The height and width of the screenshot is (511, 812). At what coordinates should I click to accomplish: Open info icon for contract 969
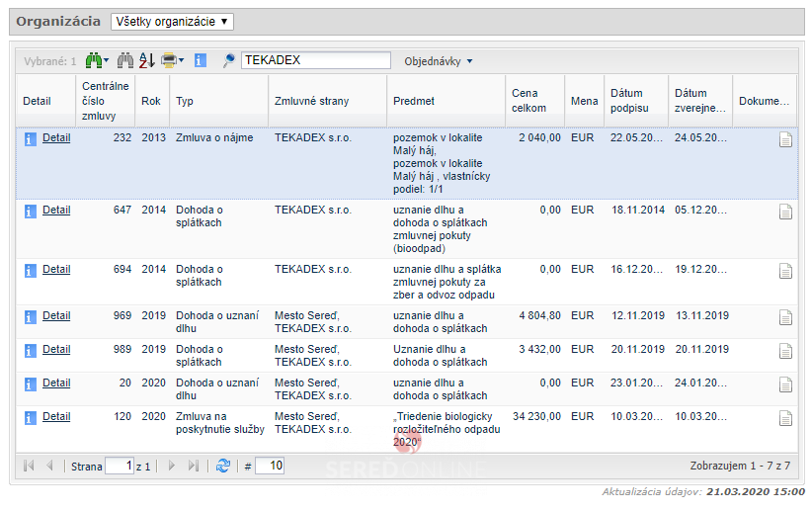31,316
